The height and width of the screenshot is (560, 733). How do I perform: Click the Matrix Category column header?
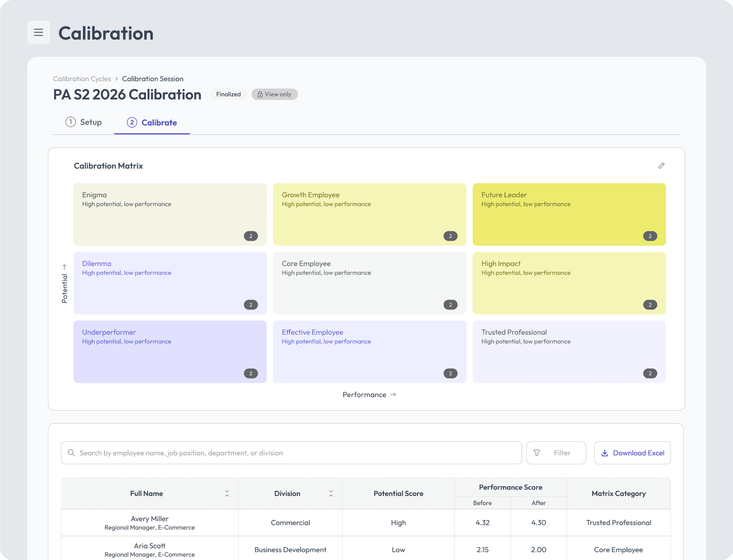coord(619,493)
